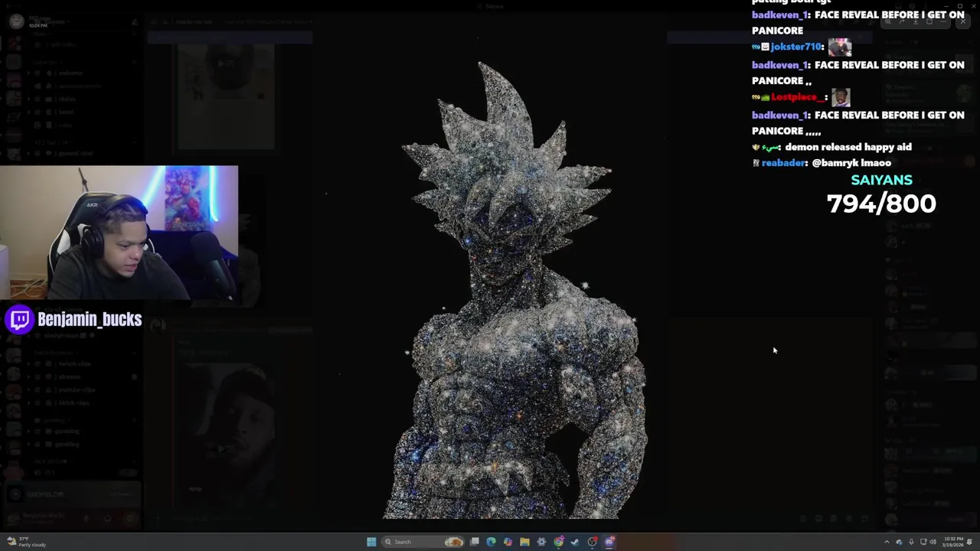
Task: Click the taskbar Search box
Action: (423, 542)
